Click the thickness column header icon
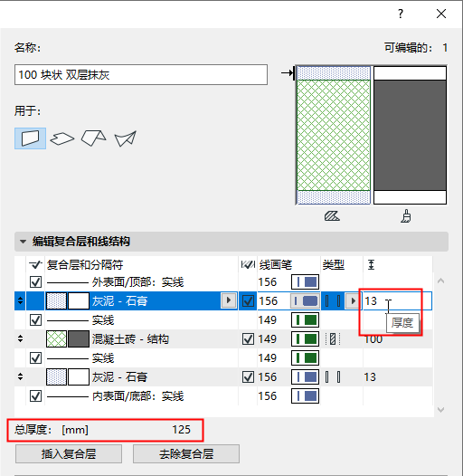 point(371,265)
